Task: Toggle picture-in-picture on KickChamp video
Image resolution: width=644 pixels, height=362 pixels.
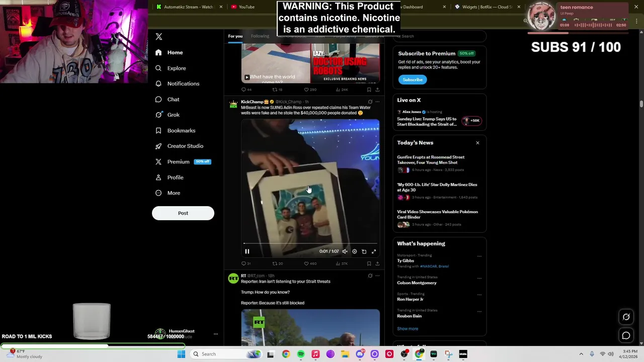Action: tap(364, 251)
